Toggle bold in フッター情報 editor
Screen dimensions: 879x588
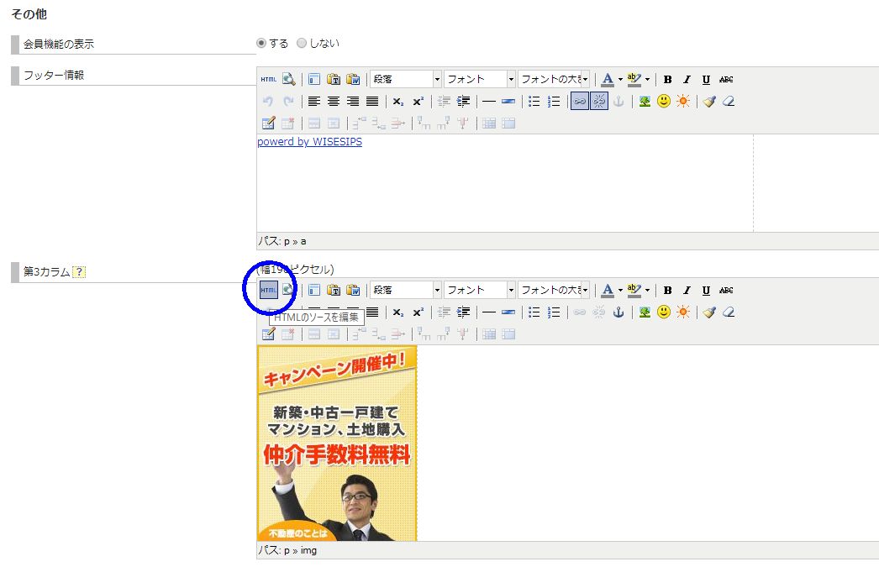[668, 80]
